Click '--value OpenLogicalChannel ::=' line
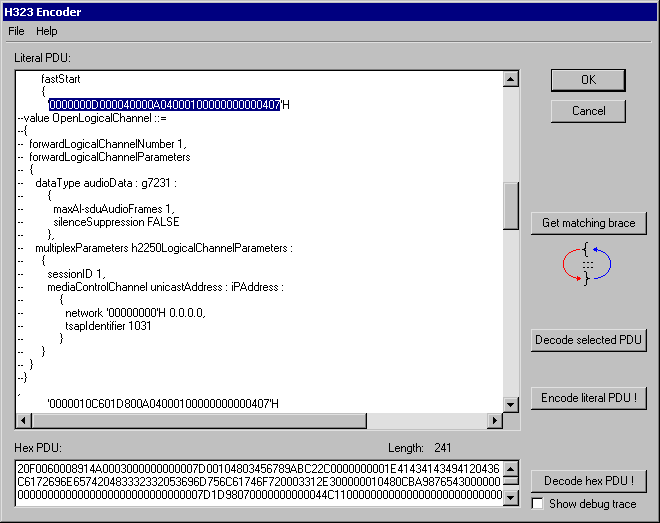This screenshot has height=523, width=660. tap(92, 118)
